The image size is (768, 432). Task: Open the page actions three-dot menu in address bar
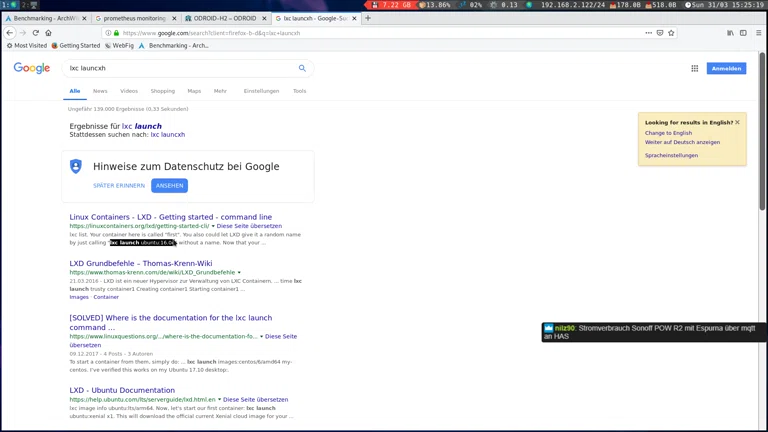[x=648, y=33]
